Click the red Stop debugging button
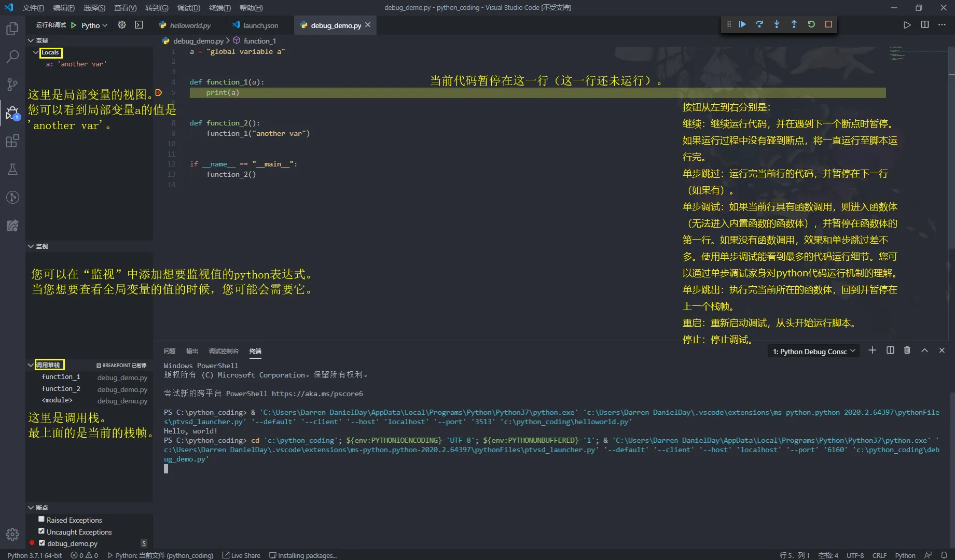This screenshot has height=560, width=955. point(828,24)
